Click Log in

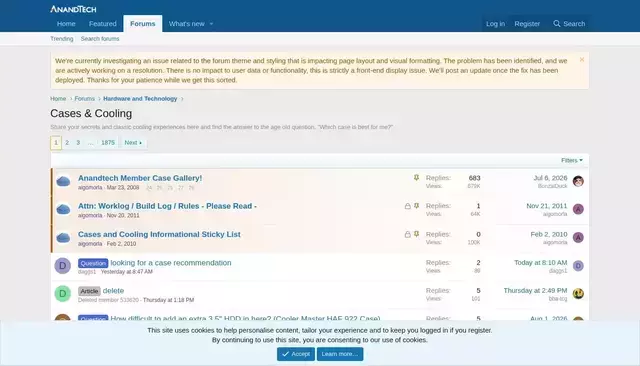(x=495, y=24)
